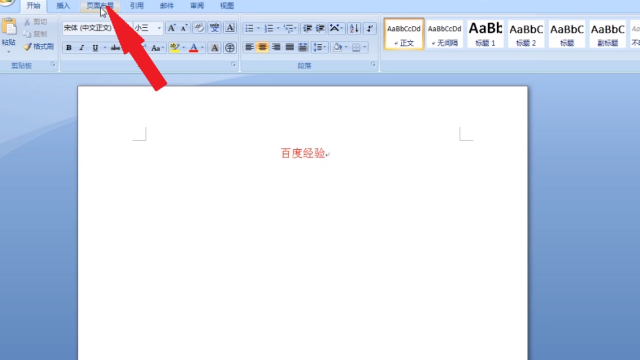Toggle strikethrough formatting

[x=116, y=48]
